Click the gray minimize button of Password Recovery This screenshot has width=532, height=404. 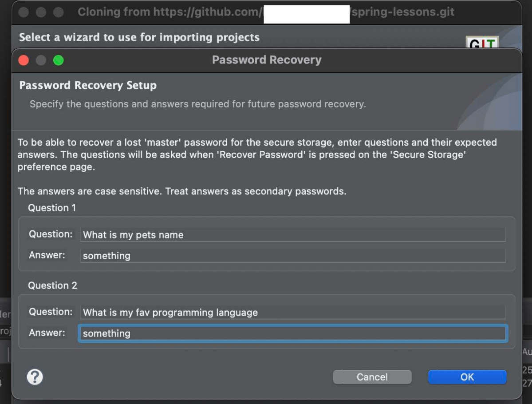(x=41, y=60)
